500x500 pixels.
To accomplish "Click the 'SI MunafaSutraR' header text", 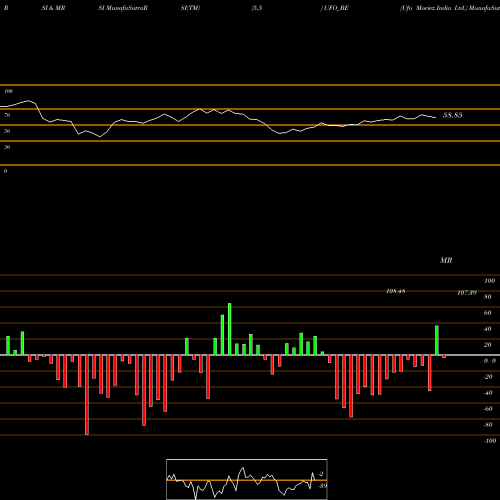I will pyautogui.click(x=123, y=8).
